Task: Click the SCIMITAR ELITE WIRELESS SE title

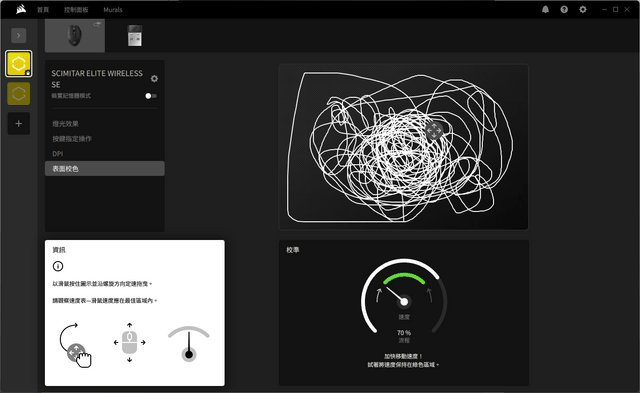Action: 97,79
